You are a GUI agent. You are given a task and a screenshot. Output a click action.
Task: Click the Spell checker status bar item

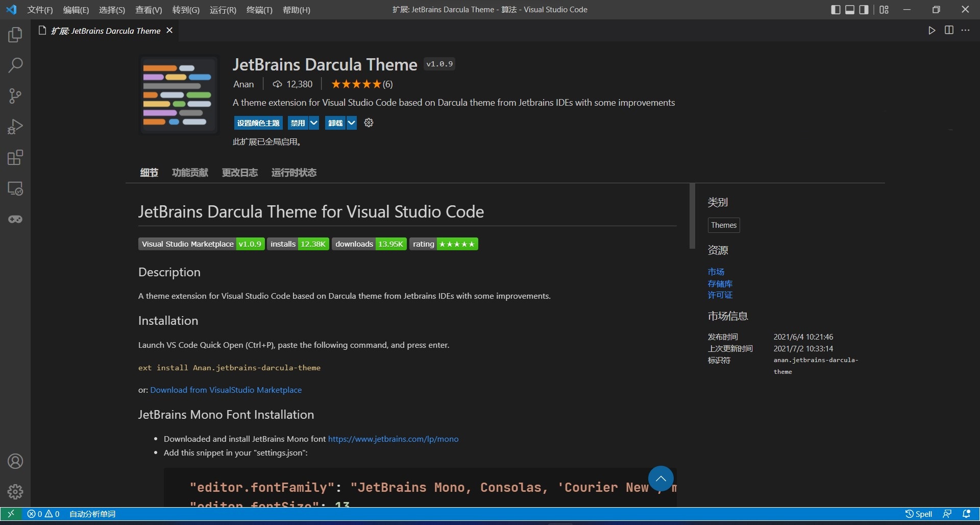[919, 514]
